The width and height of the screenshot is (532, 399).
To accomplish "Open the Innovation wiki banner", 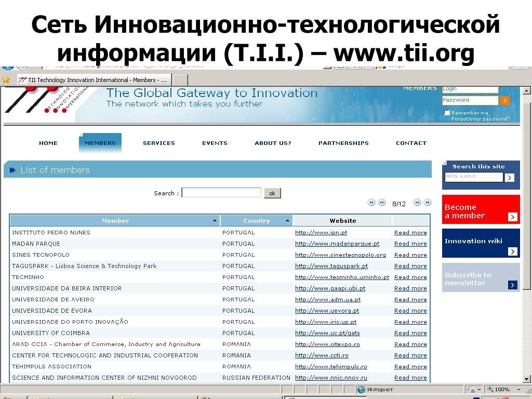I will 481,243.
